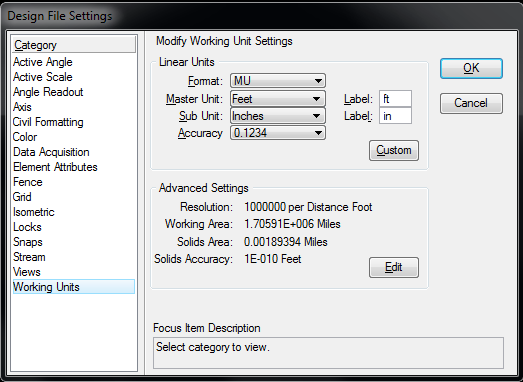The image size is (523, 382).
Task: Click the Category list header
Action: 74,45
